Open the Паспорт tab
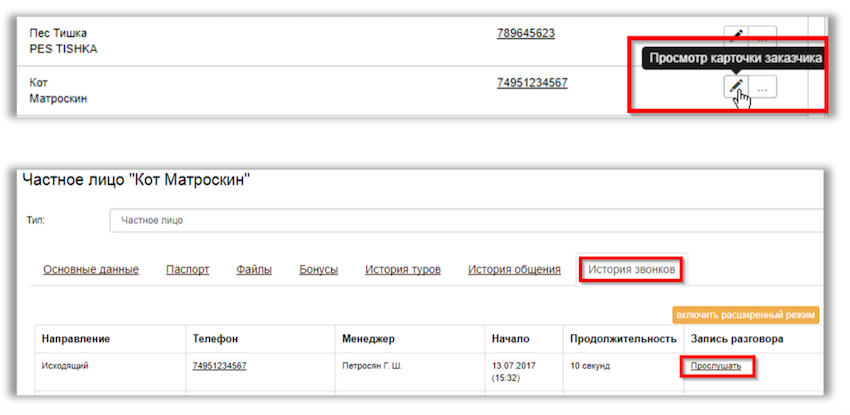This screenshot has width=850, height=415. (187, 270)
